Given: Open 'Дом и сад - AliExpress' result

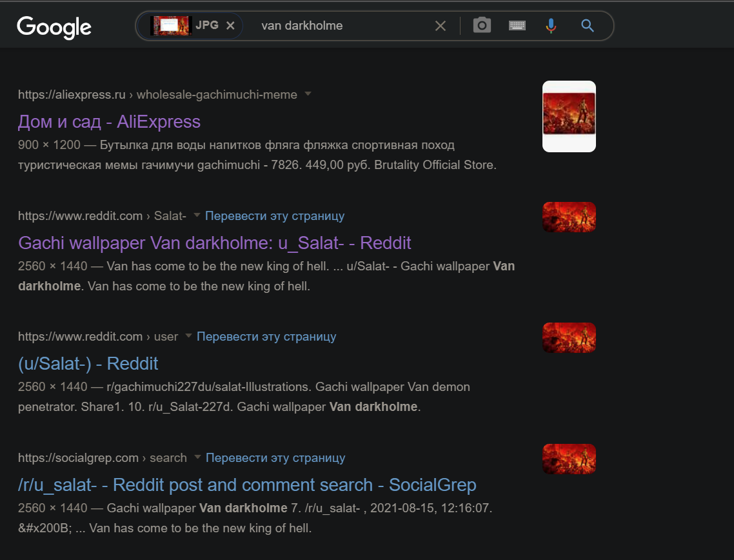Looking at the screenshot, I should coord(109,122).
